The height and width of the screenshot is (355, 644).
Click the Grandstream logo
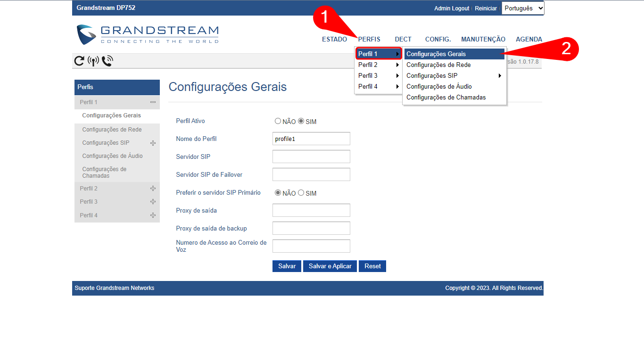[x=148, y=34]
